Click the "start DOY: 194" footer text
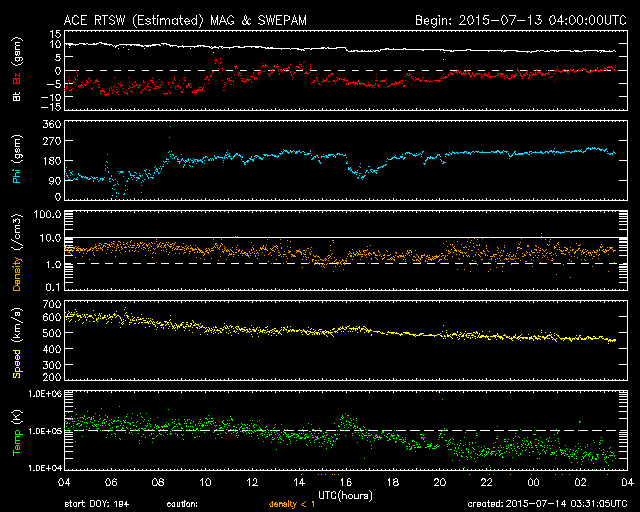Viewport: 640px width, 512px height. (97, 504)
